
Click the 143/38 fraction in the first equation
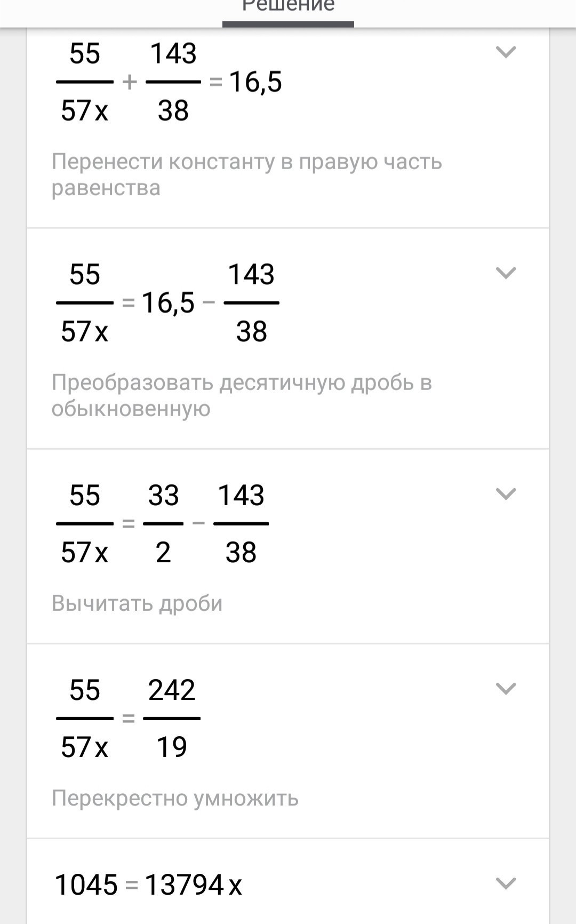coord(173,82)
